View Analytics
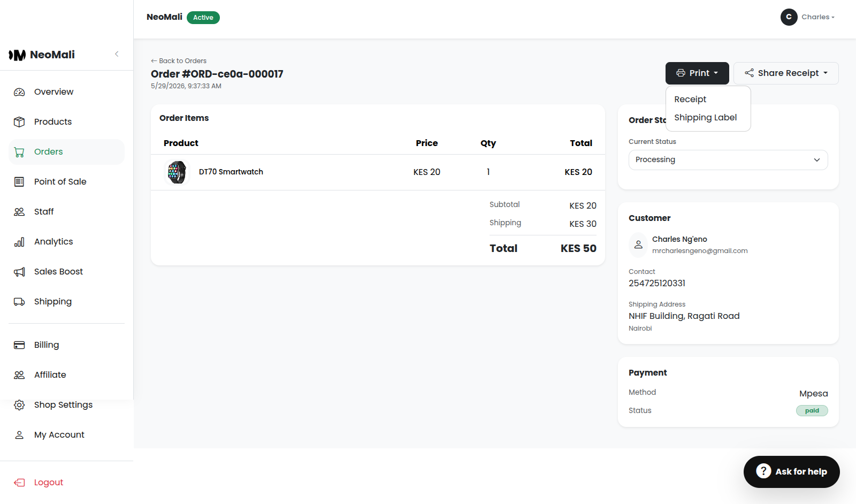856x504 pixels. click(x=66, y=242)
